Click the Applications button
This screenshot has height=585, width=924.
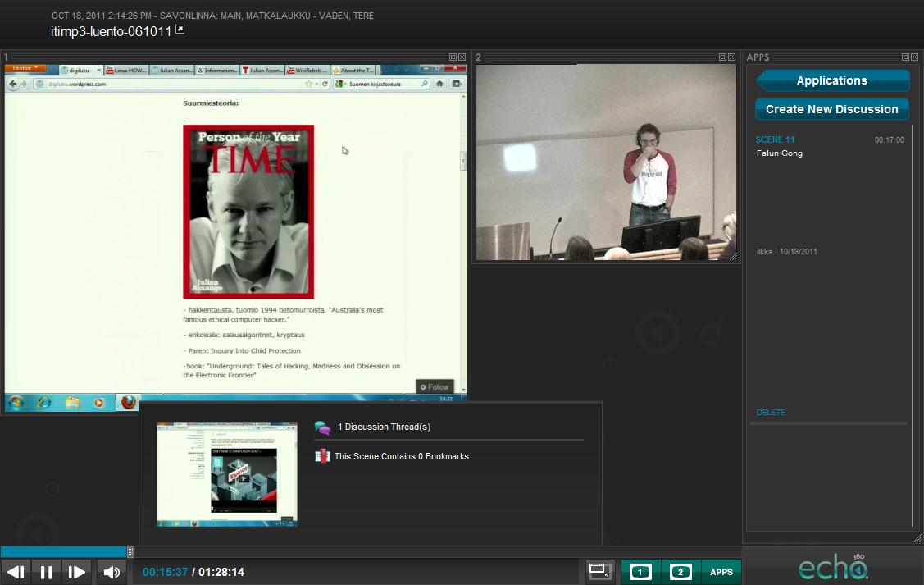832,80
